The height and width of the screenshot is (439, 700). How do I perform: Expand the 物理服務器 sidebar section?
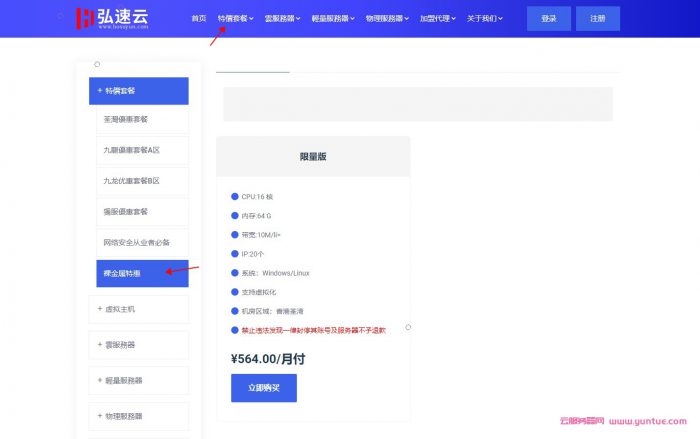click(138, 415)
